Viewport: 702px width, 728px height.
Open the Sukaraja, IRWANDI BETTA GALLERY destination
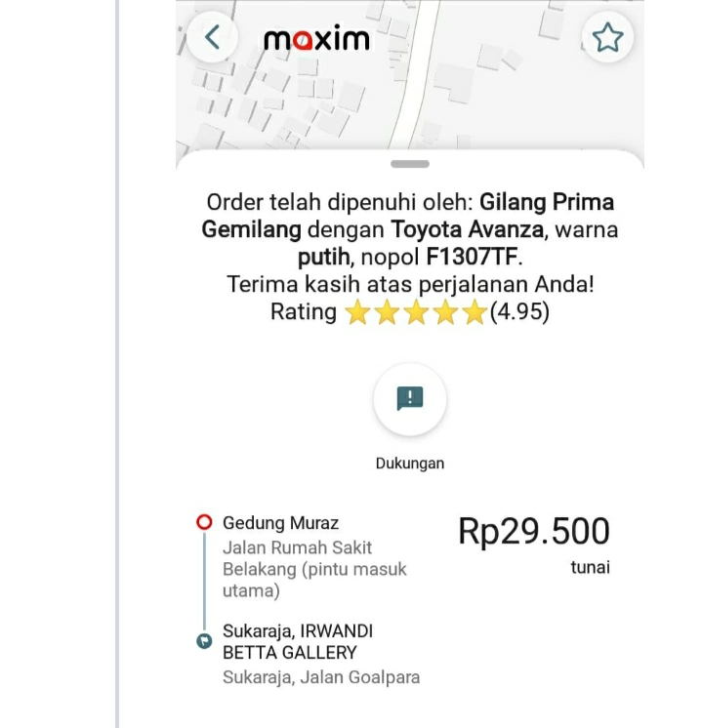(298, 642)
